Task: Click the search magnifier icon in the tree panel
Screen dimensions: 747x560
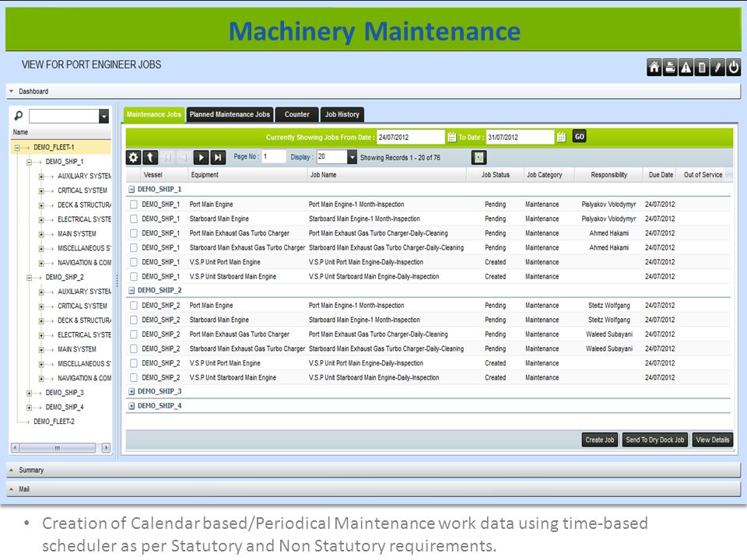Action: click(x=18, y=116)
